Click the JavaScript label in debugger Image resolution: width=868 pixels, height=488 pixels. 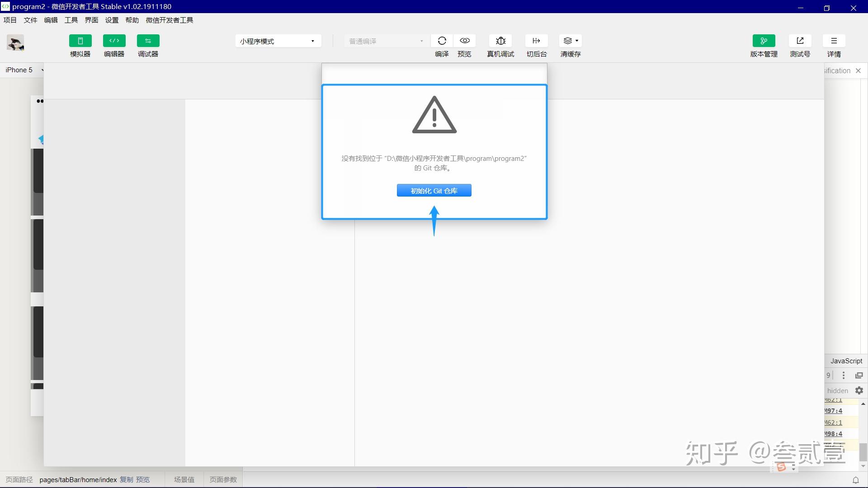846,361
